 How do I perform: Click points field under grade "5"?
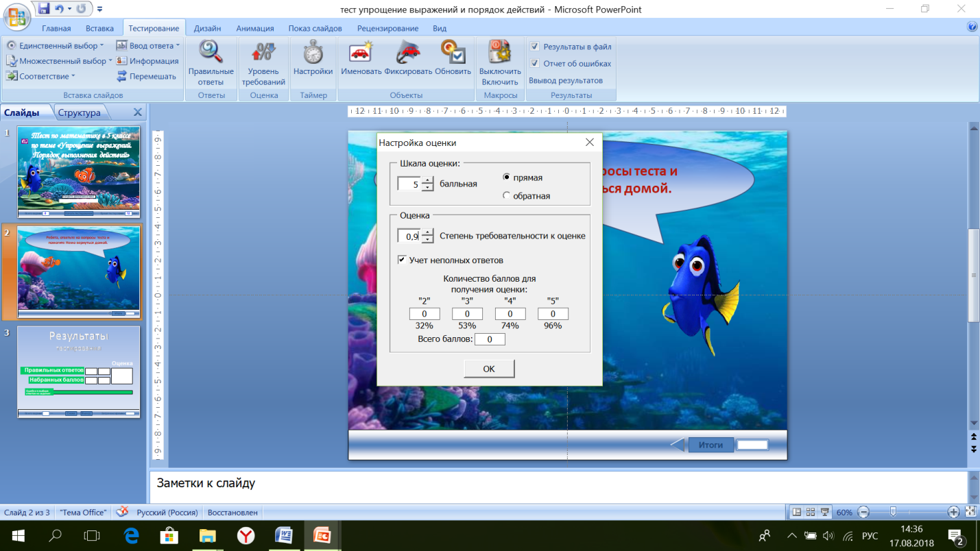553,314
